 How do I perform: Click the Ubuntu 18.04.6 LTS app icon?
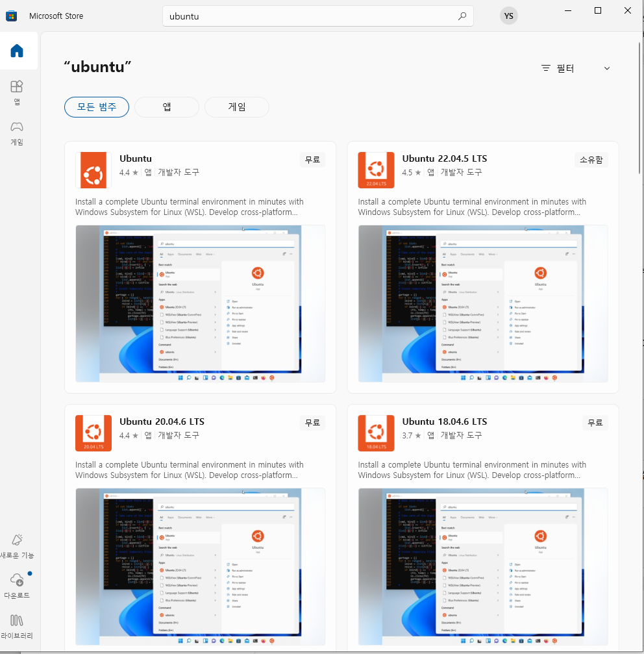coord(376,433)
